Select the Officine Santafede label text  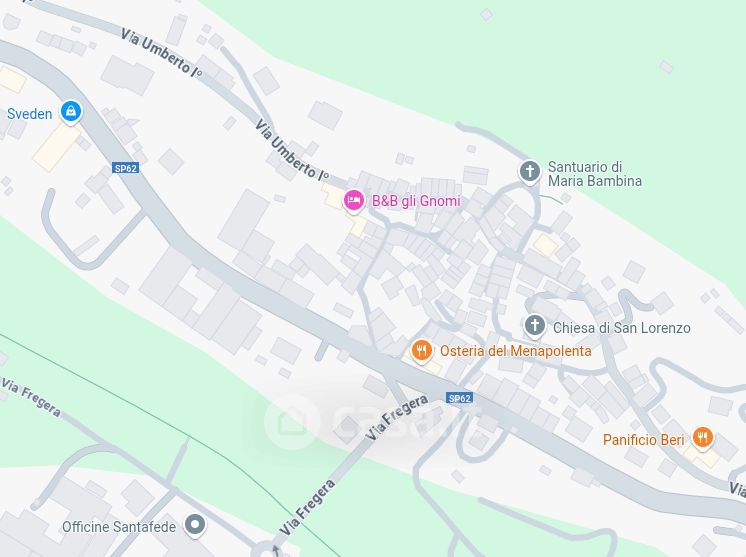119,527
